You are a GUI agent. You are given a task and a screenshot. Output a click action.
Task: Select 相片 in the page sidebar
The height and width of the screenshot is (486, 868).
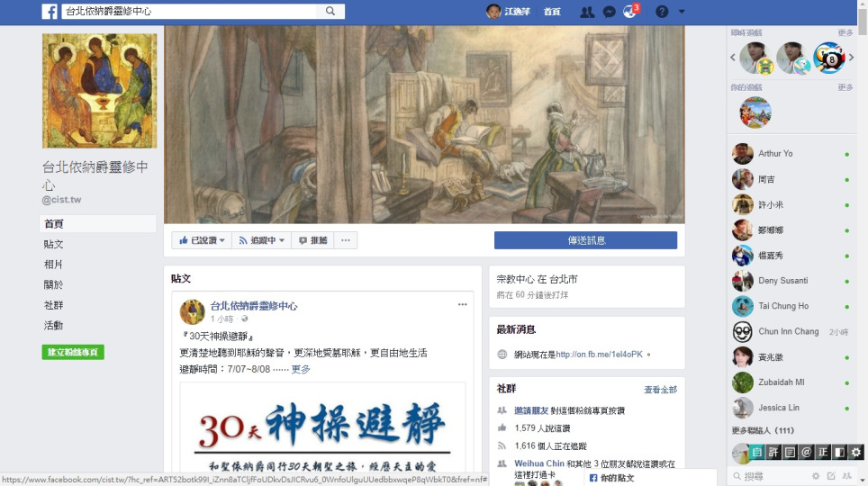54,265
